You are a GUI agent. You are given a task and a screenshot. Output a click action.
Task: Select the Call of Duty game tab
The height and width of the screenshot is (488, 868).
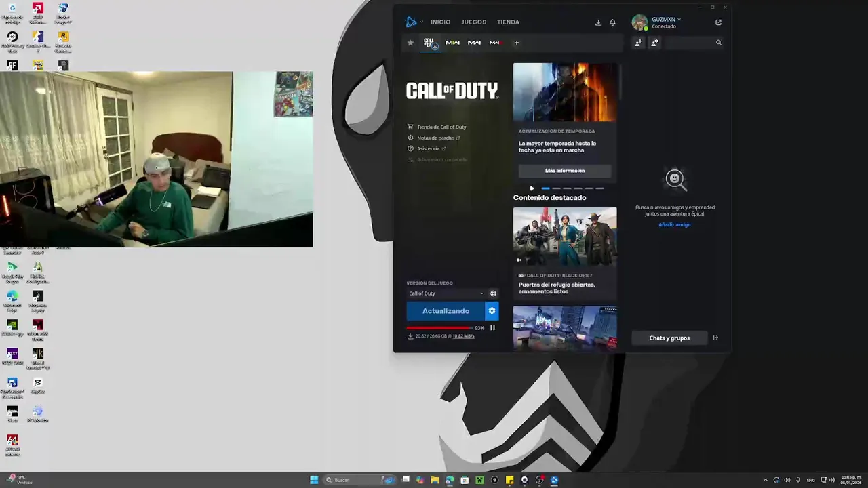(430, 43)
